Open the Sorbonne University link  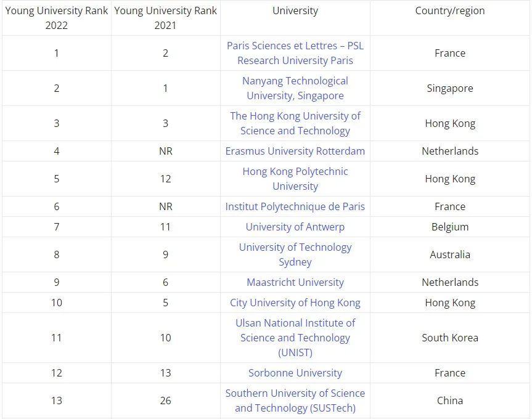pos(295,373)
